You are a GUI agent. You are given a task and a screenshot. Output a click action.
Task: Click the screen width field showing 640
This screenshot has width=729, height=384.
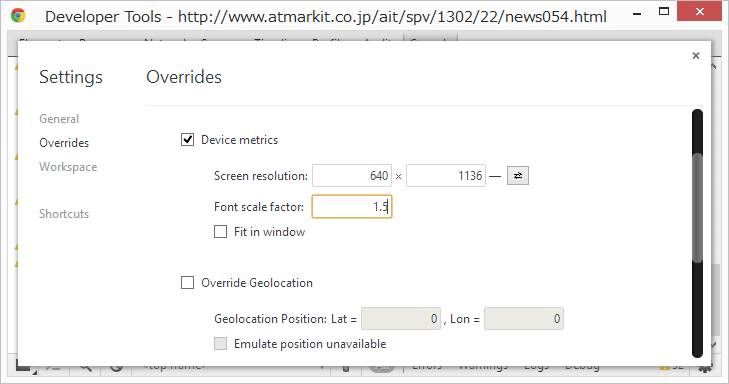(352, 176)
